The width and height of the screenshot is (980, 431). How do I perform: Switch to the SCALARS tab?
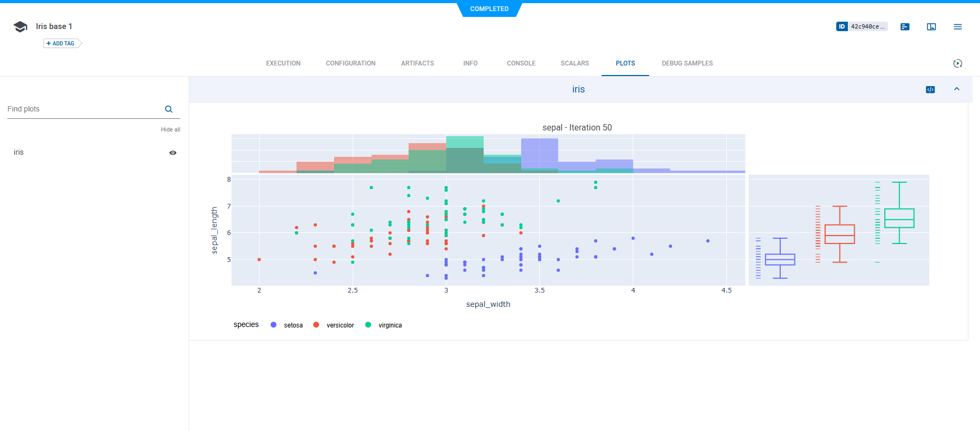(x=575, y=63)
